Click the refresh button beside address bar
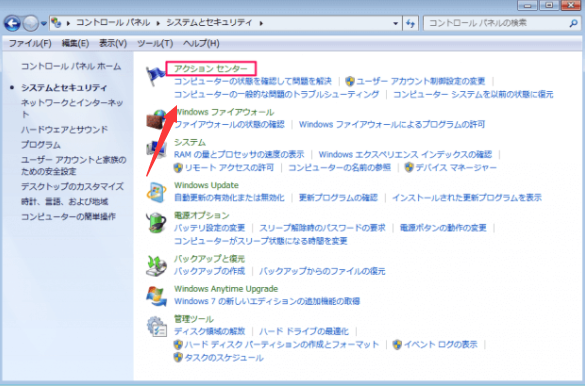585x386 pixels. pos(410,23)
